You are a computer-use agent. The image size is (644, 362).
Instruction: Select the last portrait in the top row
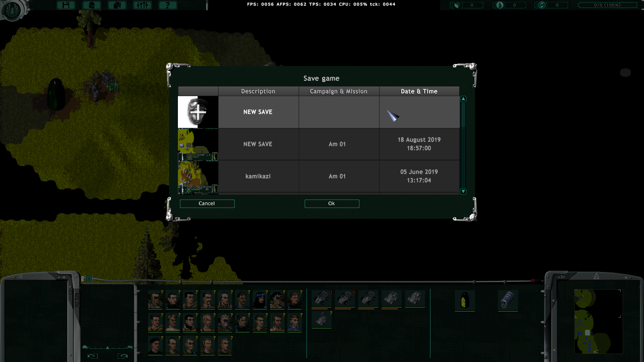click(x=295, y=299)
